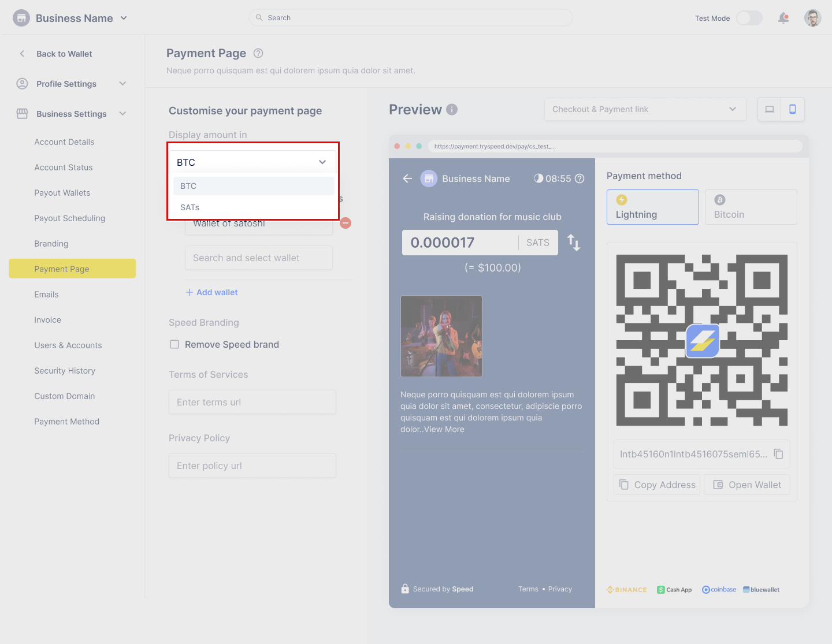Open Account Status settings
Image resolution: width=832 pixels, height=644 pixels.
[x=64, y=167]
